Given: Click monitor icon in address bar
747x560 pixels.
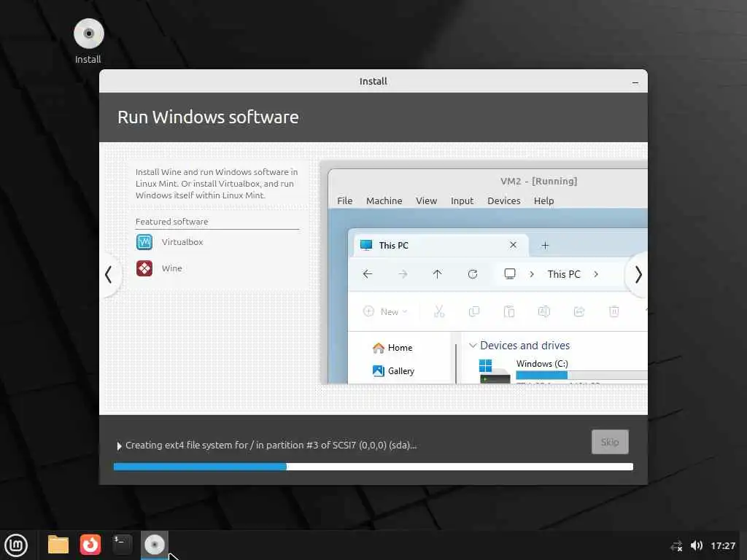Looking at the screenshot, I should (x=510, y=274).
